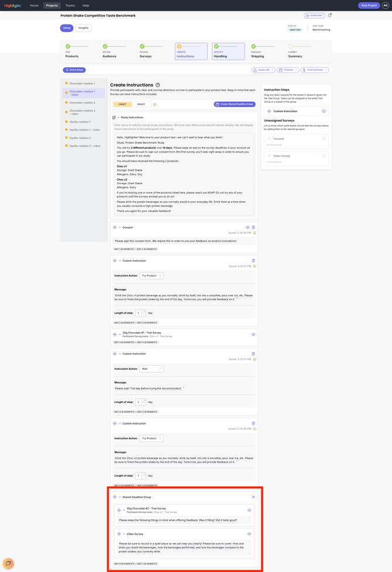Click the move handle icon on Video Survey
392x572 pixels.
(119, 533)
